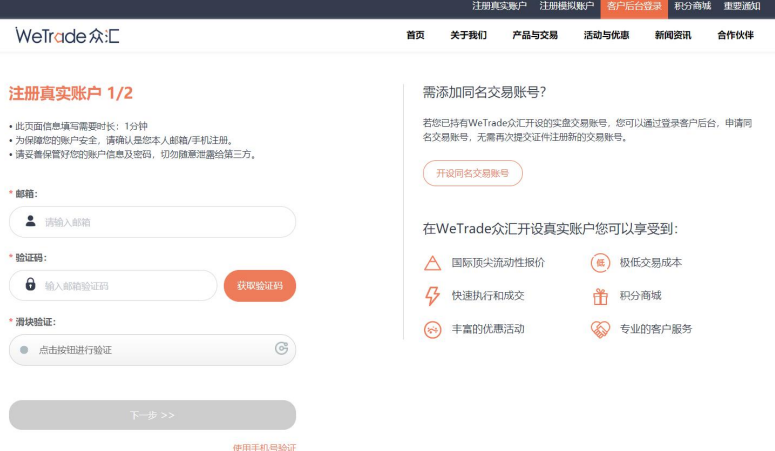
Task: Click the 滑块验证 label
Action: tap(34, 322)
